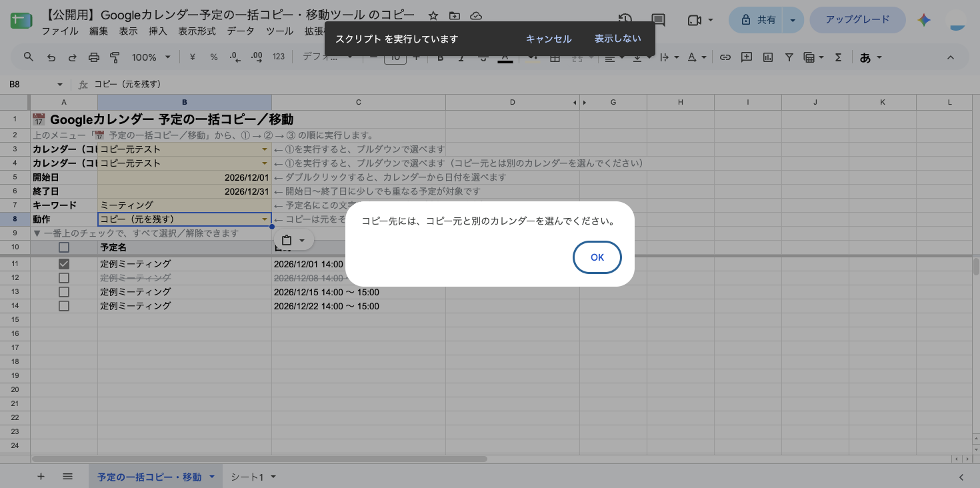The height and width of the screenshot is (488, 980).
Task: Click the アップグレード button
Action: (857, 20)
